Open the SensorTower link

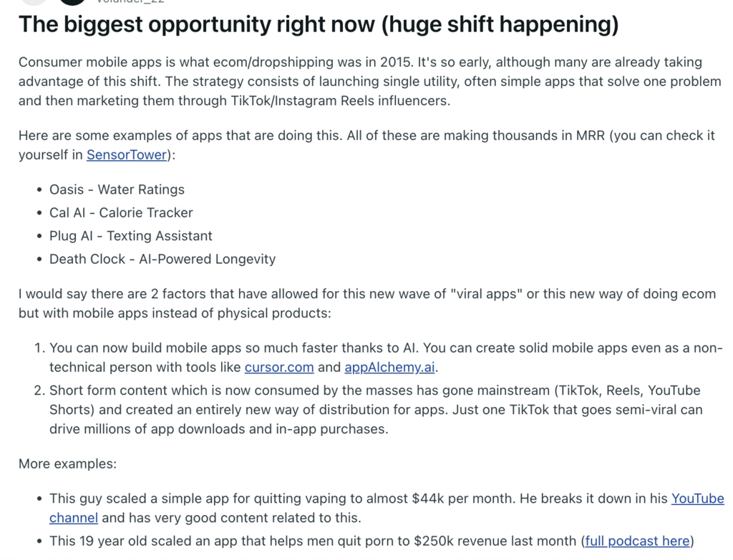point(127,154)
